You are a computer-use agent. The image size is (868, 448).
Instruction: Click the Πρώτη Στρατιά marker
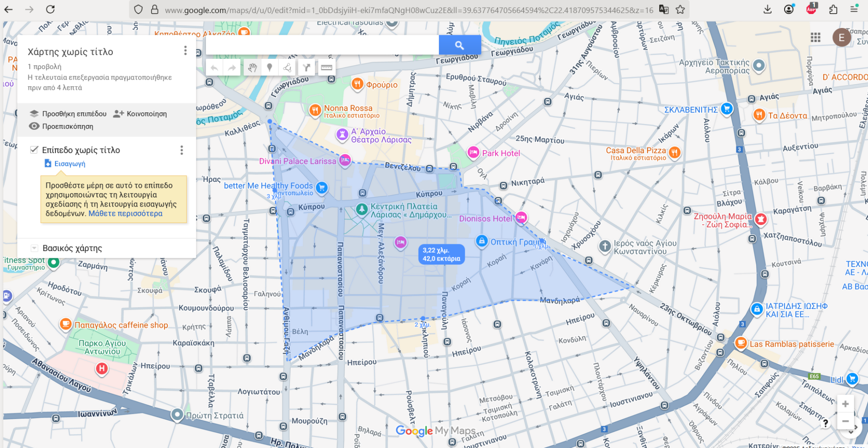(177, 415)
